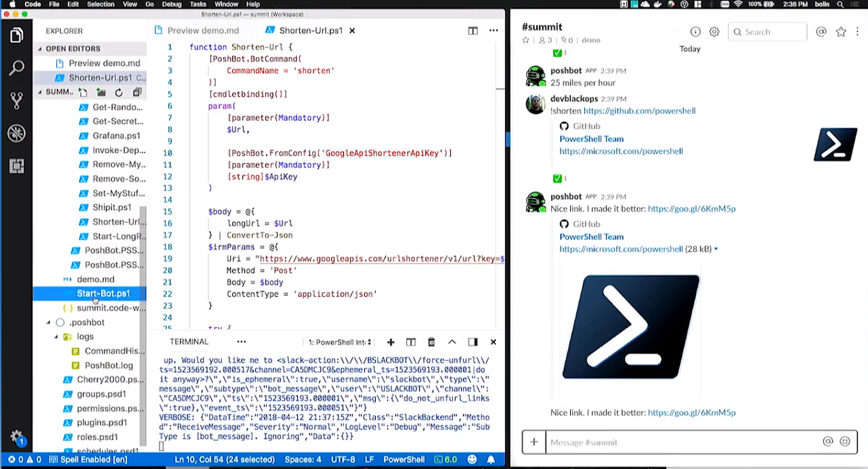The image size is (868, 469).
Task: Open the Extensions view in activity bar
Action: point(16,165)
